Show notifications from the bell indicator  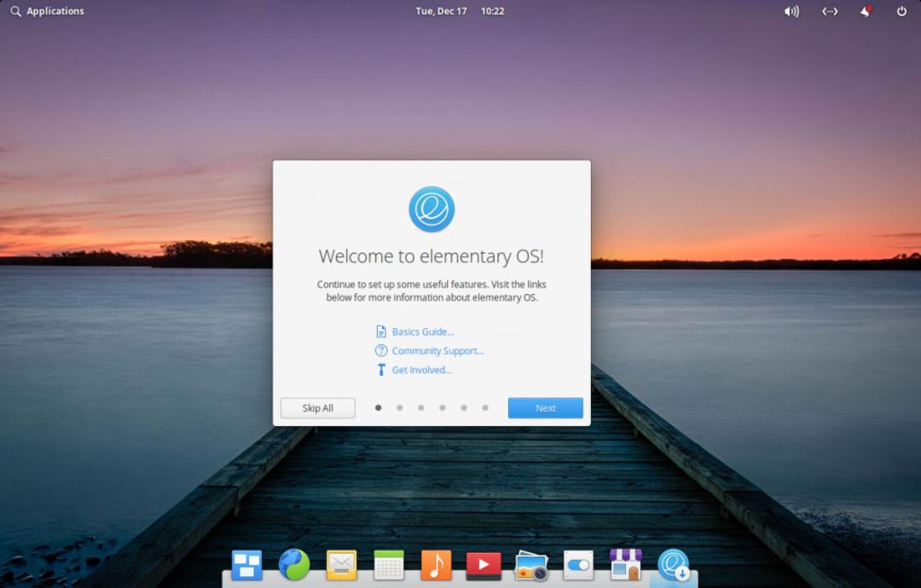[x=866, y=11]
